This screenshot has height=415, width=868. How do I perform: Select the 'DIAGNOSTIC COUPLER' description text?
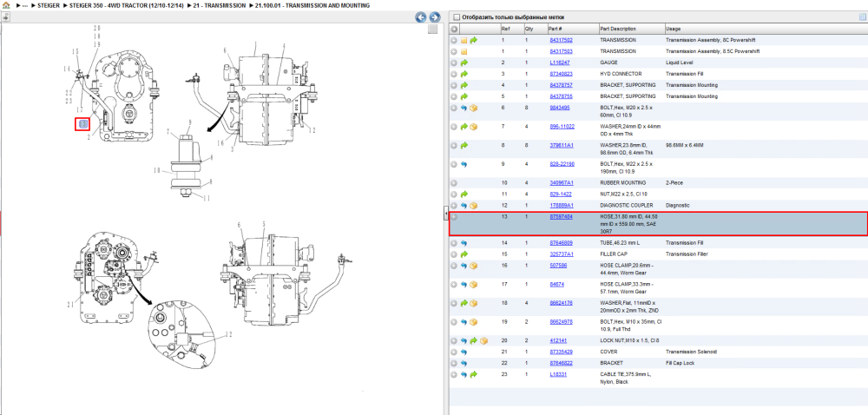(628, 205)
